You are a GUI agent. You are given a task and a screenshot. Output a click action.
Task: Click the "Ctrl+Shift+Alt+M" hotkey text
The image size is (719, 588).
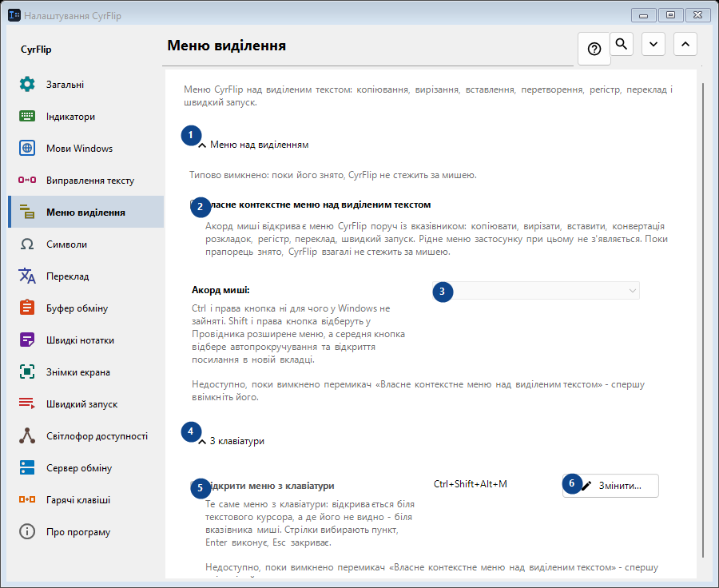pyautogui.click(x=471, y=484)
